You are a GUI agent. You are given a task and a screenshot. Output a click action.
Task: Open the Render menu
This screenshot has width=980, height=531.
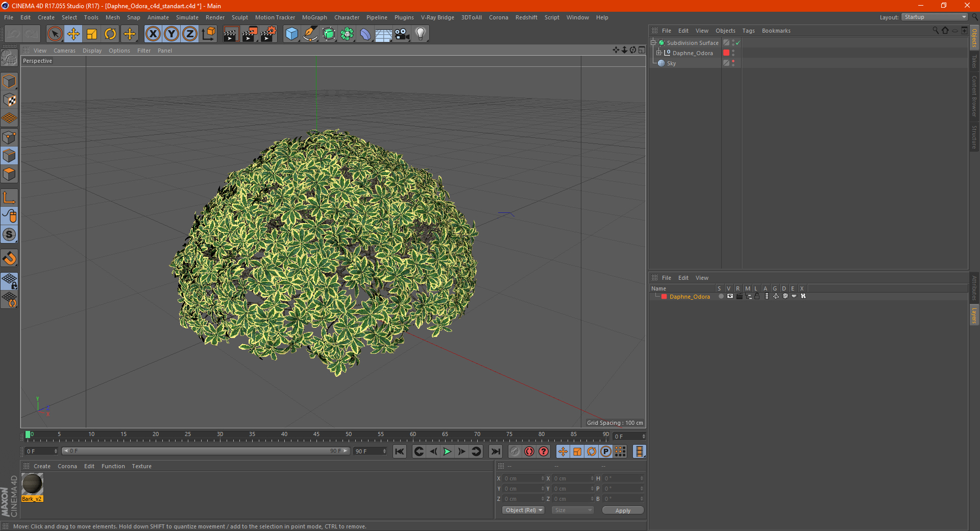pos(215,17)
